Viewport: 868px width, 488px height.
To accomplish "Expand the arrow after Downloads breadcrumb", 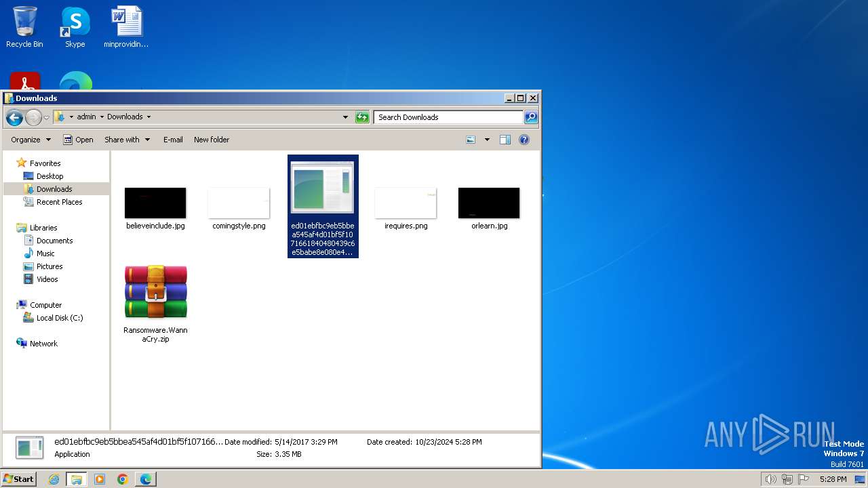I will [149, 117].
